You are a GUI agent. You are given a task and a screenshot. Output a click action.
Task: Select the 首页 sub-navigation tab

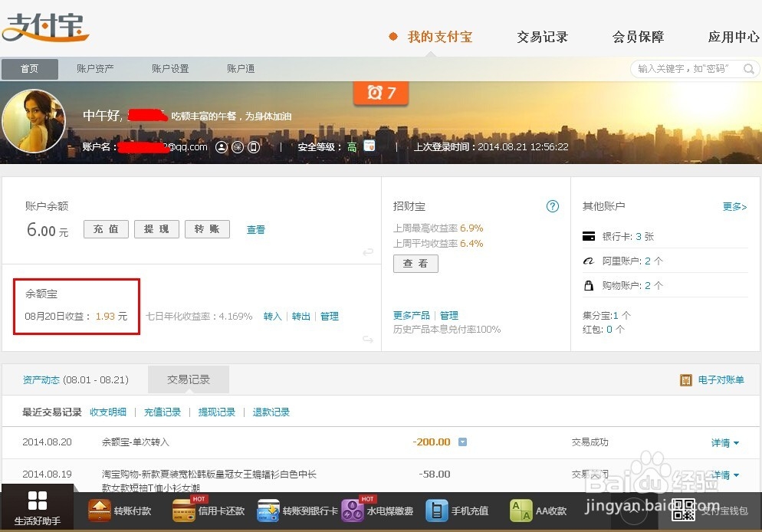point(30,69)
